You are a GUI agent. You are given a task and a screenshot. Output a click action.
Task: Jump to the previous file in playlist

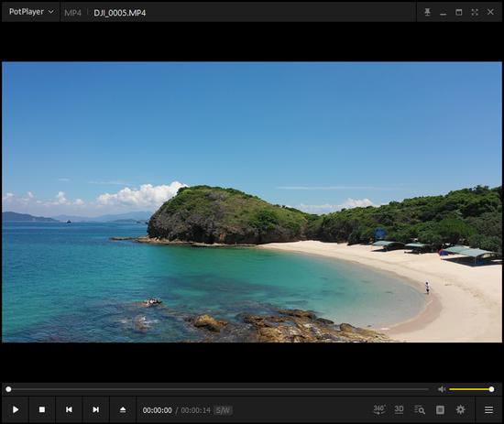click(69, 409)
